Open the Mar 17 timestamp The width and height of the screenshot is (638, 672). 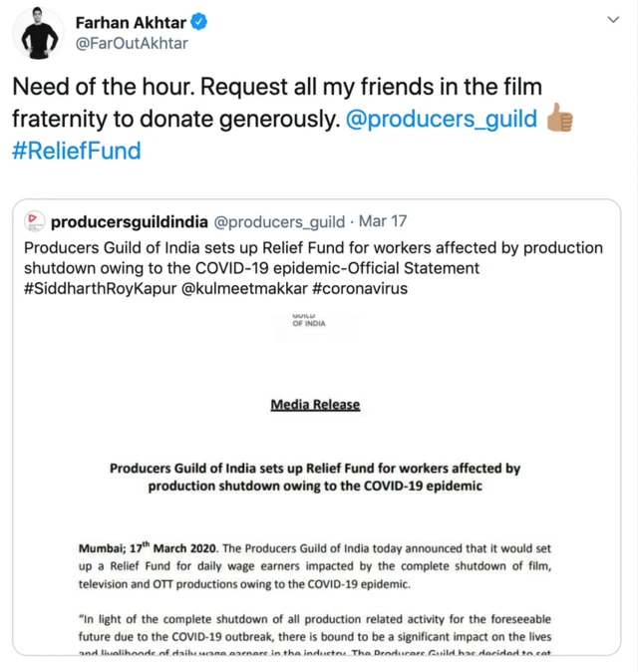[382, 220]
